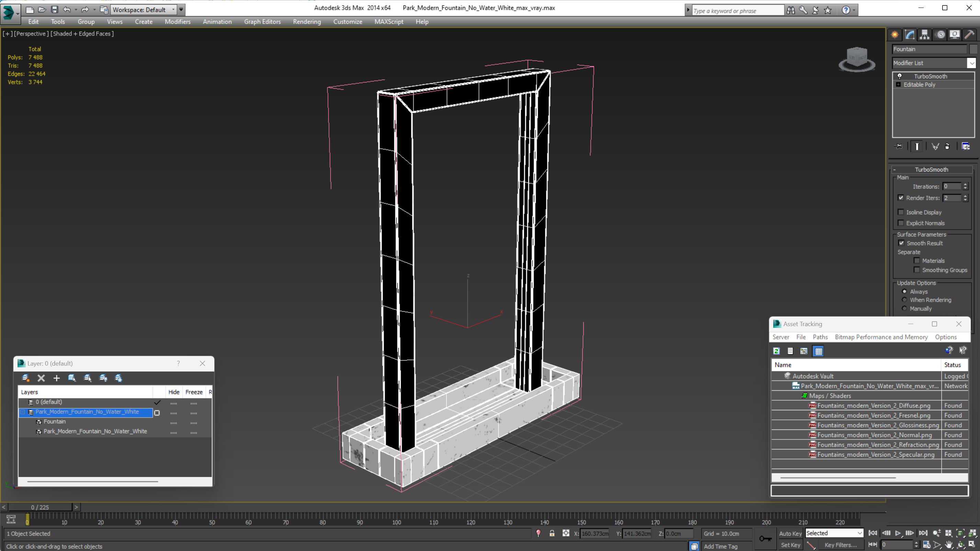Click the time slider at frame 0/225

tap(40, 507)
